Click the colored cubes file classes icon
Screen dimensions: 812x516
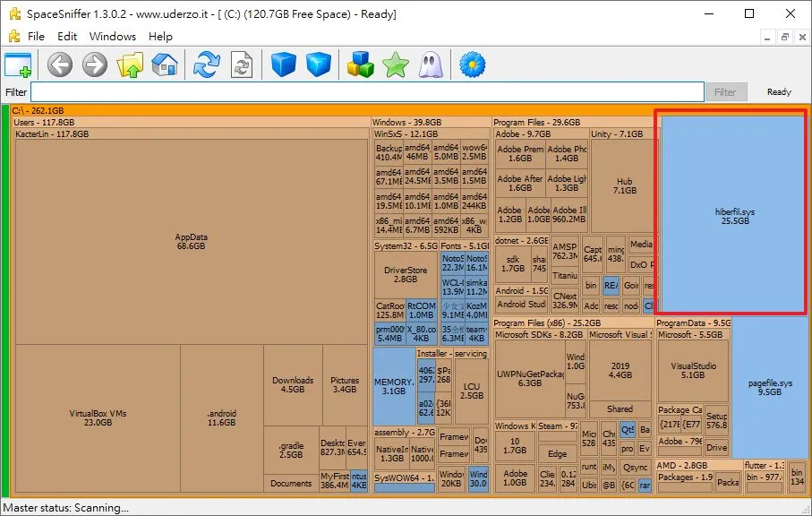[361, 65]
